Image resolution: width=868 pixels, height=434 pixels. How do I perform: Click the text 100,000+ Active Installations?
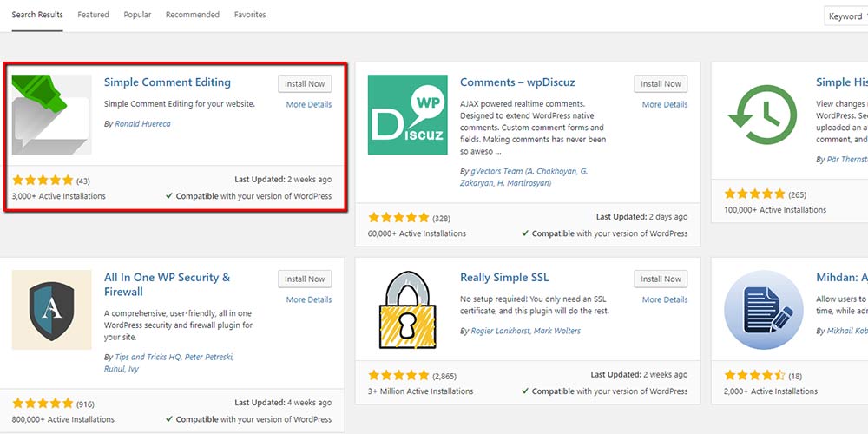point(775,210)
